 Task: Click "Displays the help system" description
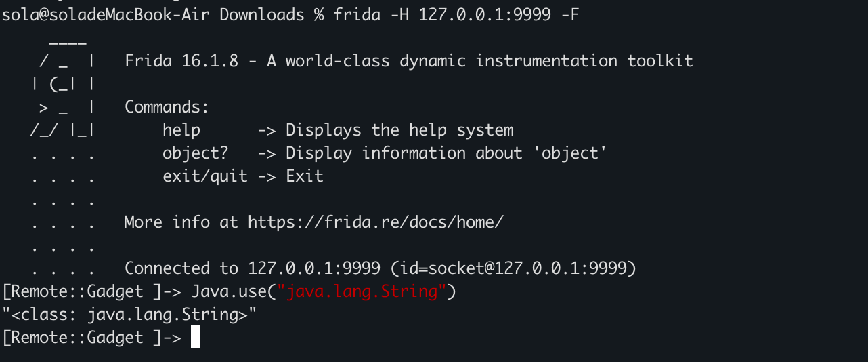(399, 130)
